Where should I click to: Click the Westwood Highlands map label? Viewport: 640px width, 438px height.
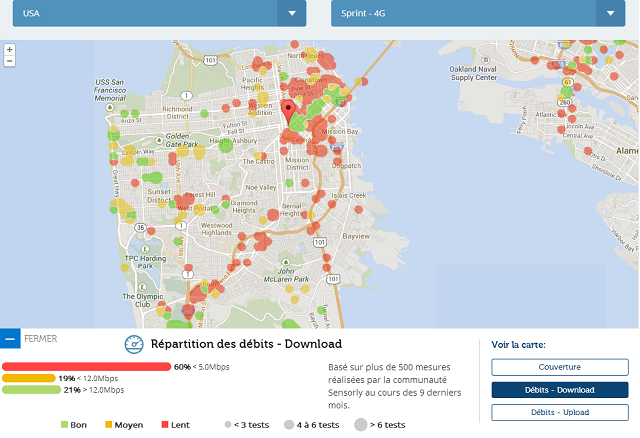point(216,229)
